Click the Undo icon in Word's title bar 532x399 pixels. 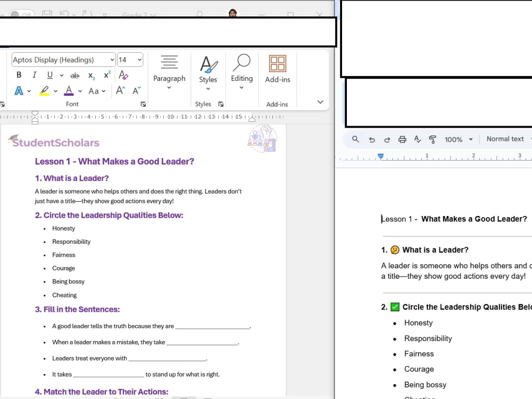point(64,14)
